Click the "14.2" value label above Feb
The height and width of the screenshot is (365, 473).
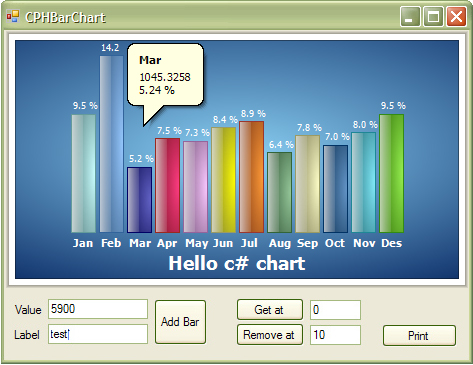(x=110, y=48)
